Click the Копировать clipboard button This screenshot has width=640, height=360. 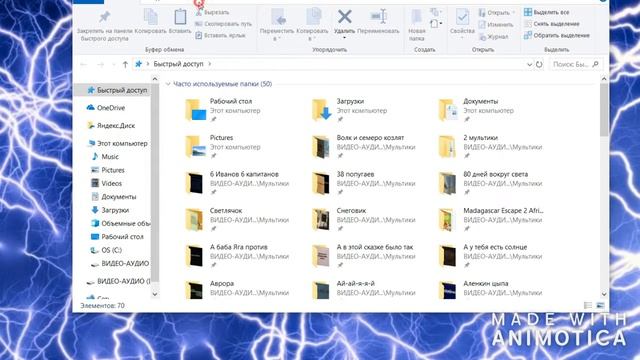(151, 21)
